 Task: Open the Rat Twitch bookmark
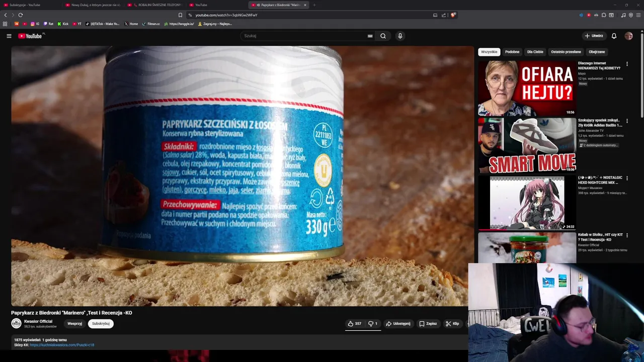pos(48,24)
